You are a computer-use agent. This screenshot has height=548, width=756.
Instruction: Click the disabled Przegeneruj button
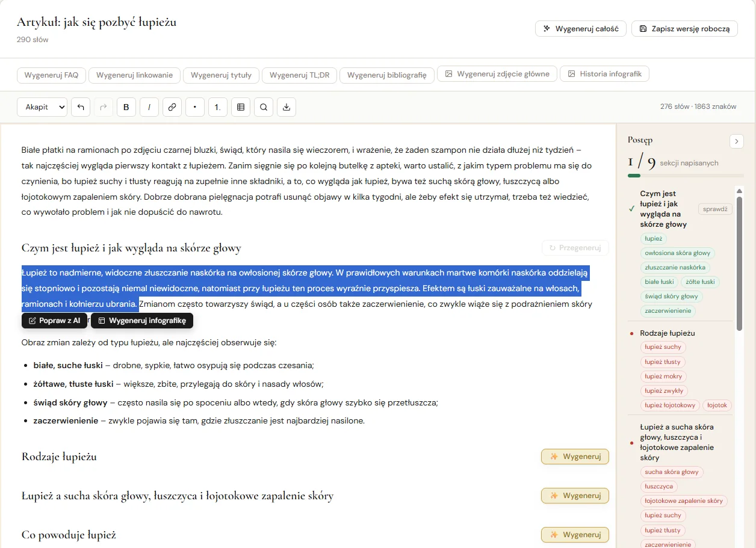[x=575, y=248]
